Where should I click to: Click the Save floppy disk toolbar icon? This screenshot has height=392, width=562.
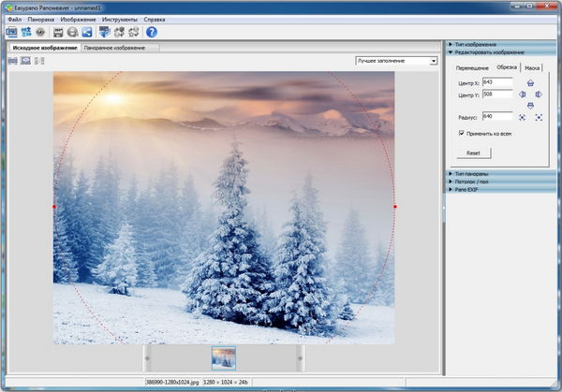[x=58, y=32]
